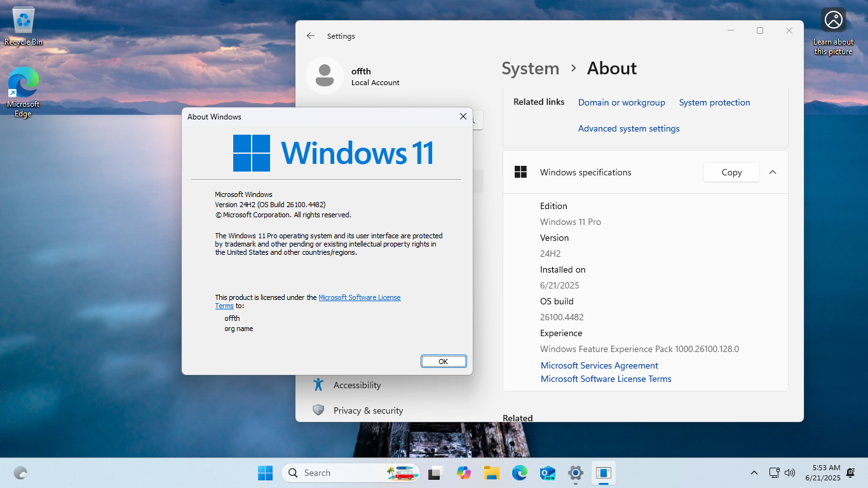Click OK in About Windows dialog
The height and width of the screenshot is (488, 868).
(444, 361)
